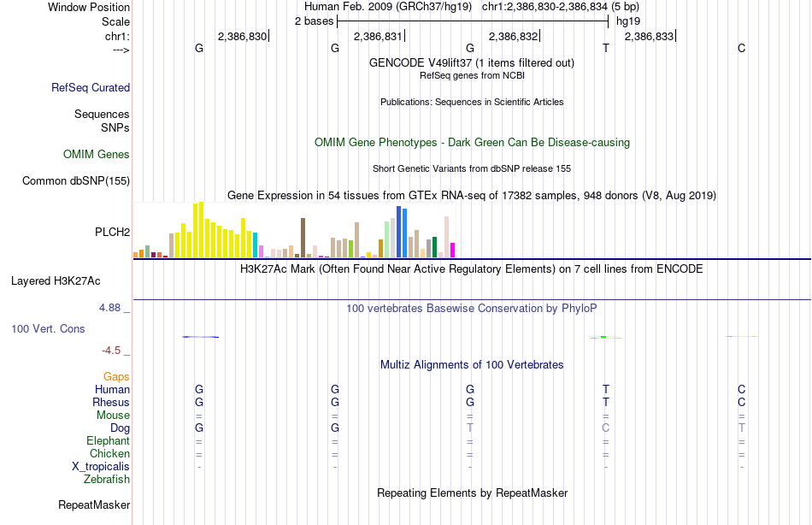Click the Chicken species label
This screenshot has height=525, width=812.
(x=109, y=454)
